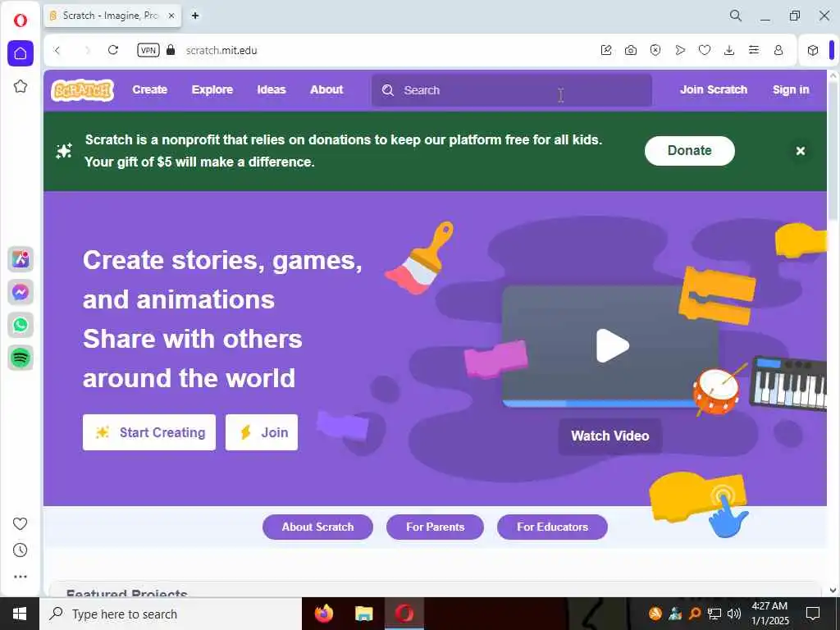
Task: Open File Explorer from the taskbar
Action: click(x=363, y=614)
